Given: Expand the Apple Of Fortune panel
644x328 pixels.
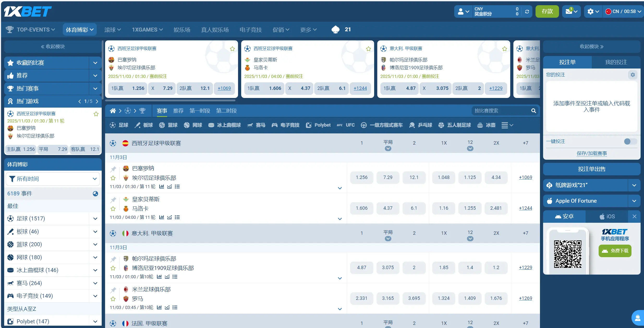Looking at the screenshot, I should point(634,201).
